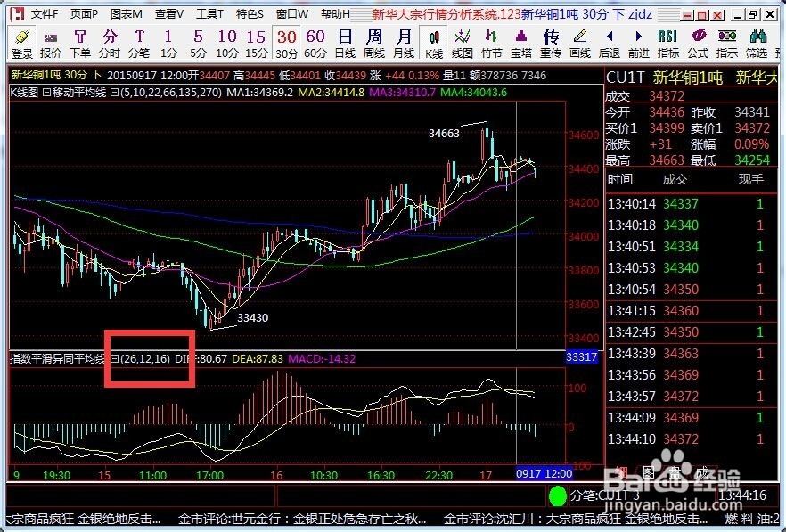The width and height of the screenshot is (786, 532).
Task: Click the 下单 order toolbar icon
Action: (79, 44)
